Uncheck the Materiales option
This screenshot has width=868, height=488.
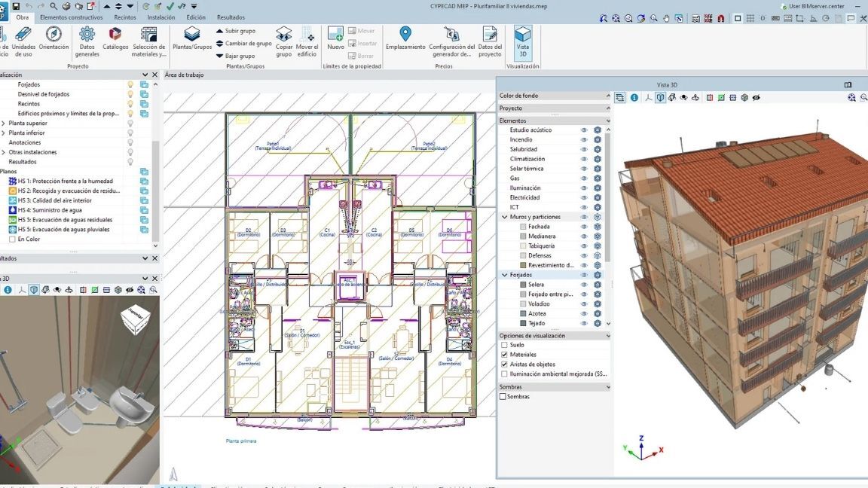[x=505, y=355]
